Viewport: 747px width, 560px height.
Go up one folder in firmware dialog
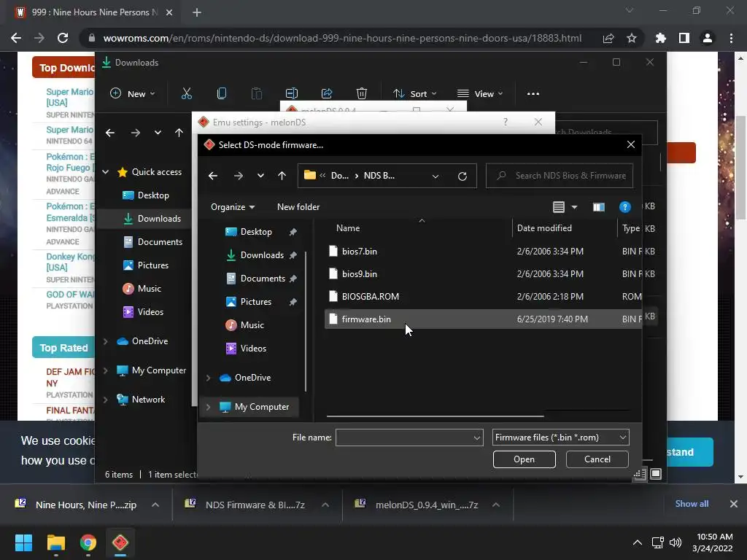282,176
